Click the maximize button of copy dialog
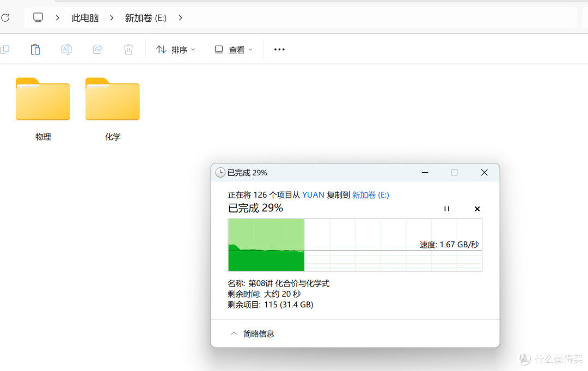Viewport: 588px width, 371px height. [455, 173]
